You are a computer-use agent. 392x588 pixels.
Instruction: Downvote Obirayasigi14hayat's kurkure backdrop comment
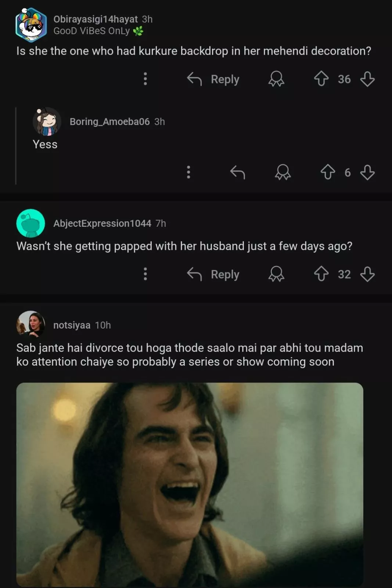(x=367, y=79)
